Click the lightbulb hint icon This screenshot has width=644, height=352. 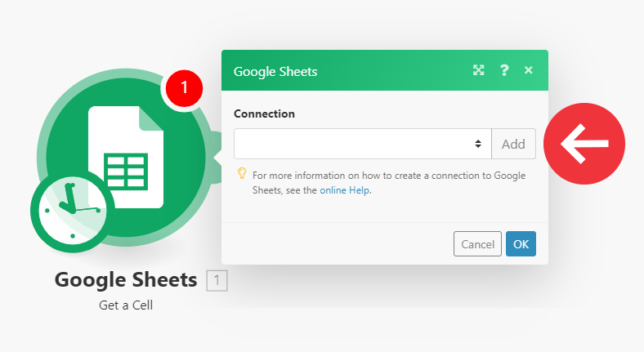(242, 173)
